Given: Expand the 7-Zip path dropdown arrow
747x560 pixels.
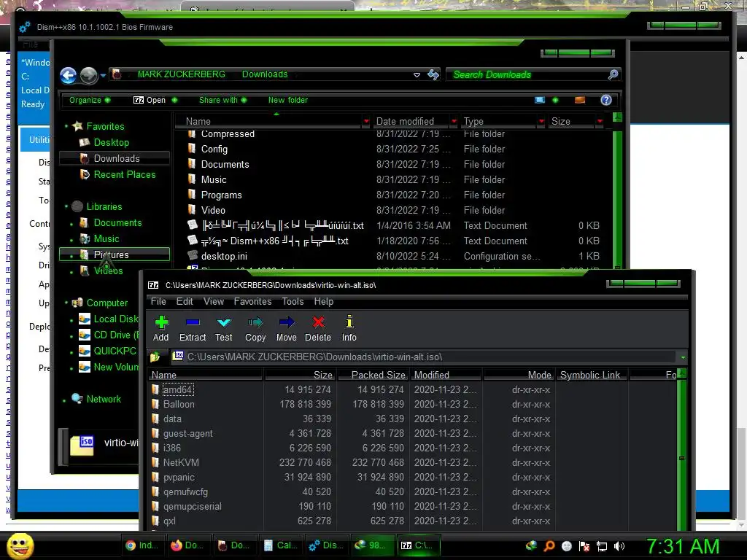Looking at the screenshot, I should pyautogui.click(x=683, y=357).
